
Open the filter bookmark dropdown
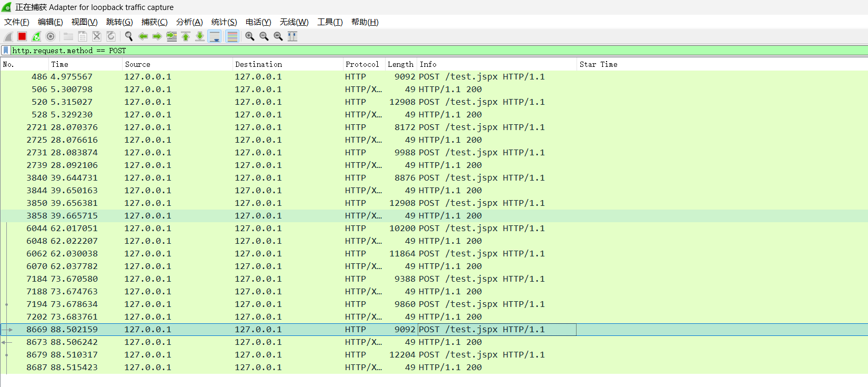coord(6,51)
